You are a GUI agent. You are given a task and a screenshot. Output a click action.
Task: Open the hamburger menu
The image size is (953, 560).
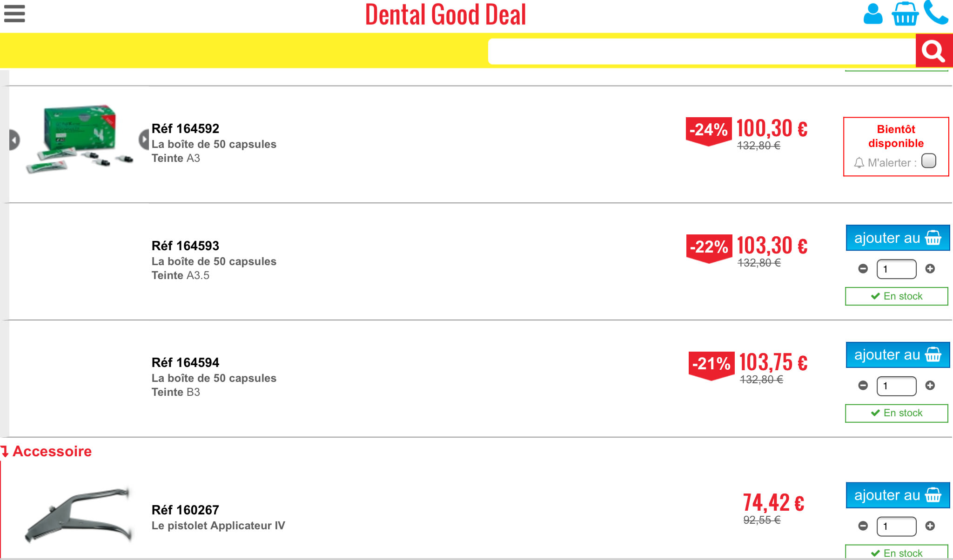(x=14, y=13)
